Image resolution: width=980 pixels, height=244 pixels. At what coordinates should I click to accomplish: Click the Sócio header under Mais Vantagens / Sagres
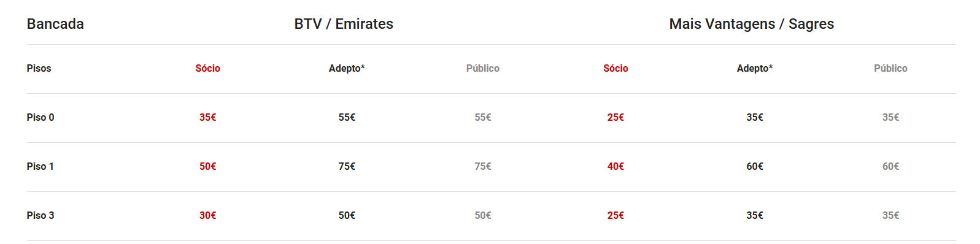point(615,68)
